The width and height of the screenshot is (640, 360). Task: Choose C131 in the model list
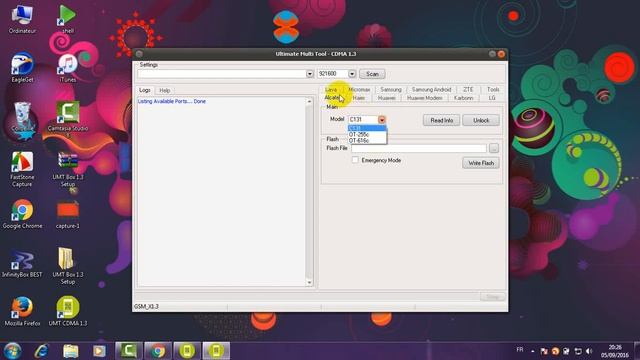point(367,128)
